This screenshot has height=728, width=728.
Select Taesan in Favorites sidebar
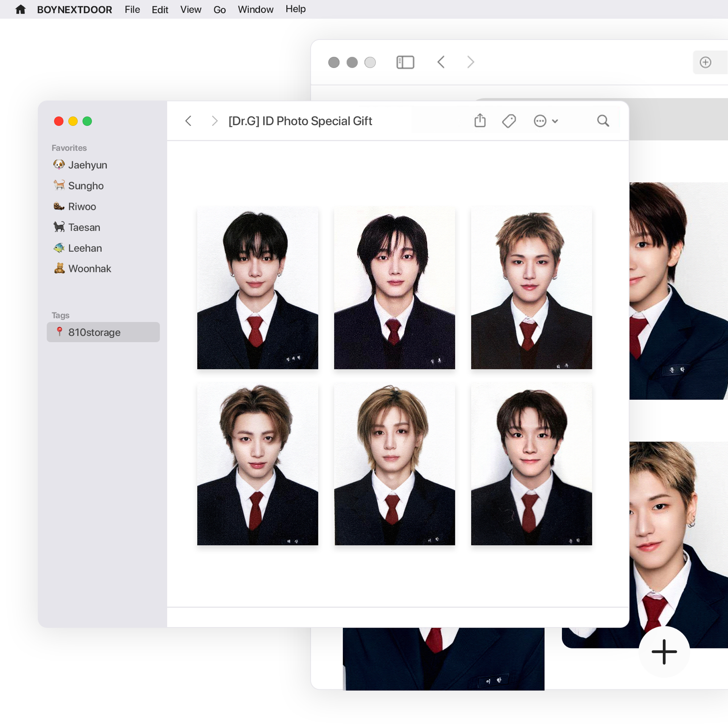click(84, 227)
